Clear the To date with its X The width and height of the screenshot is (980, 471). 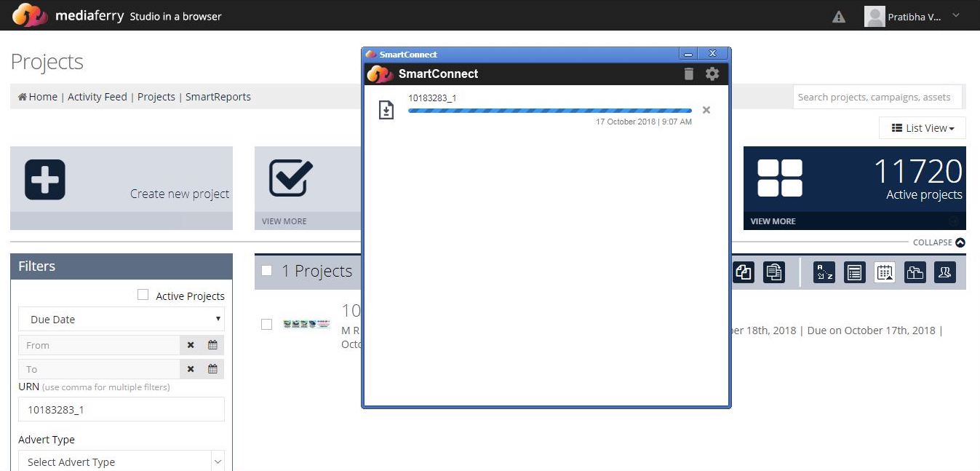[191, 369]
